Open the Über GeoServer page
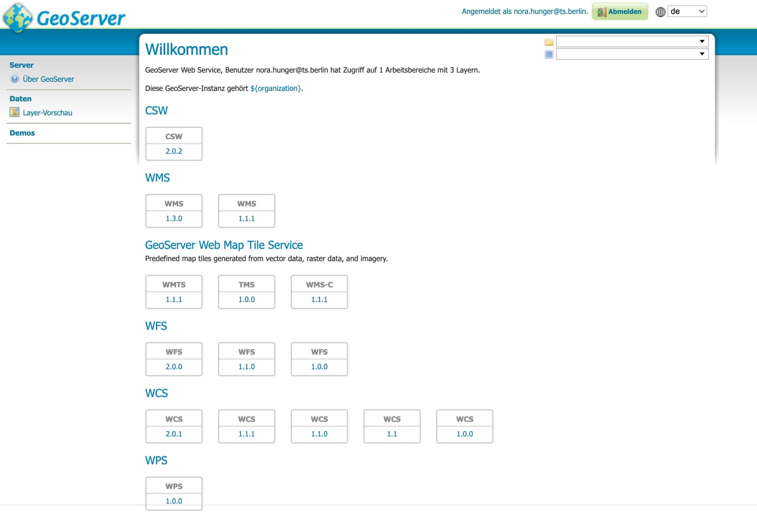Screen dimensions: 757x532 (x=48, y=79)
